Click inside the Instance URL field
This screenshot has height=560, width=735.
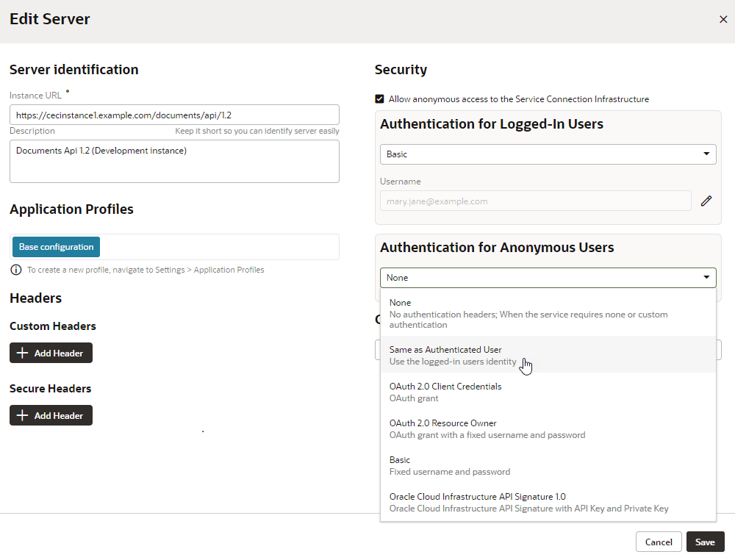[x=174, y=115]
